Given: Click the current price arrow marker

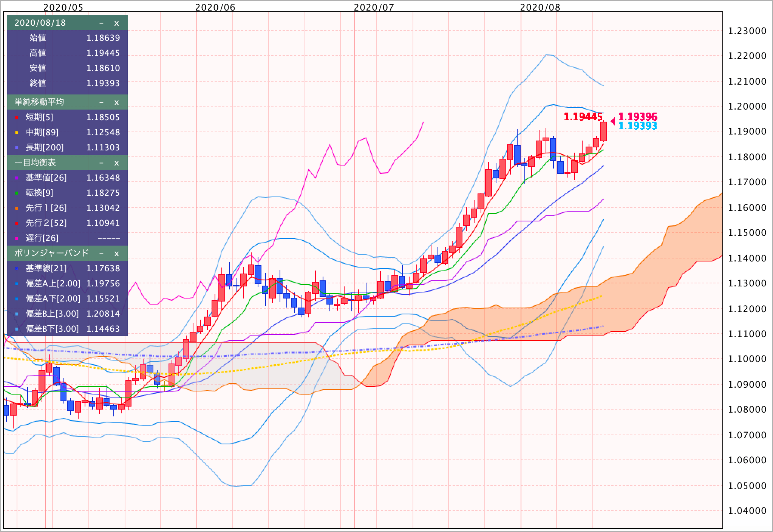Looking at the screenshot, I should (613, 121).
